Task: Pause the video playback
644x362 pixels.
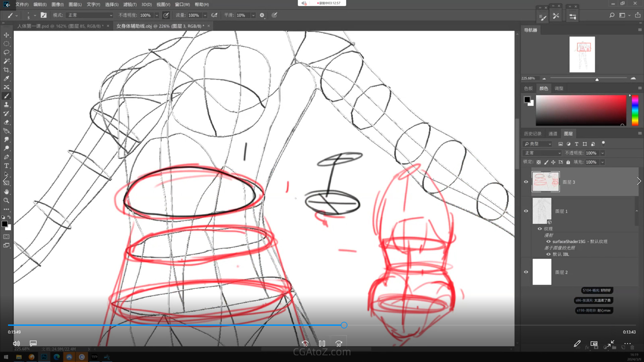Action: click(x=322, y=344)
